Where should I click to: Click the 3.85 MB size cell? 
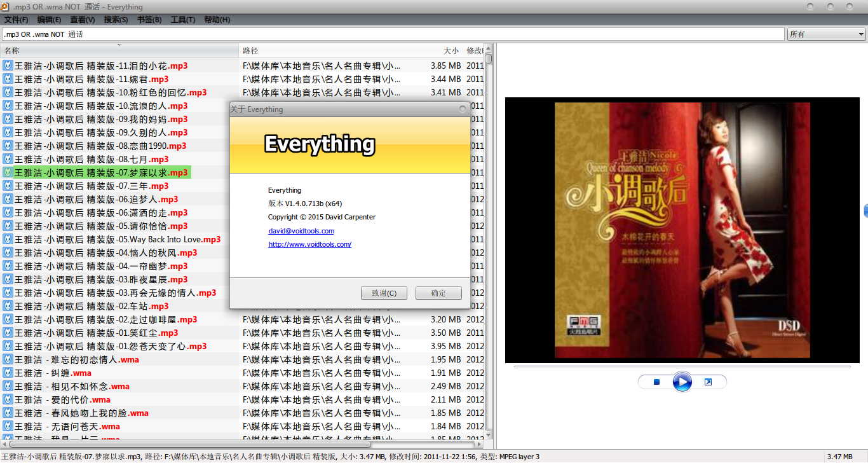445,66
